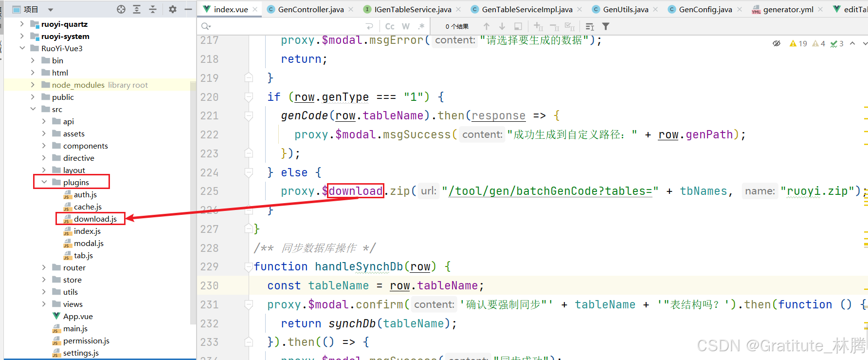Open the 项目 view selector dropdown
This screenshot has width=868, height=360.
point(51,9)
